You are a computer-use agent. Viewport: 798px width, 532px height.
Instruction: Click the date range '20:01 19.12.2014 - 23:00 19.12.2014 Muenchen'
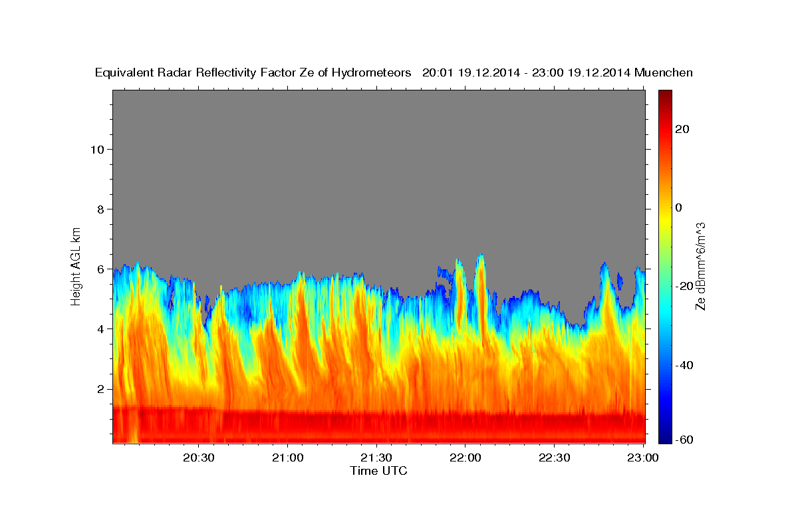tap(558, 72)
